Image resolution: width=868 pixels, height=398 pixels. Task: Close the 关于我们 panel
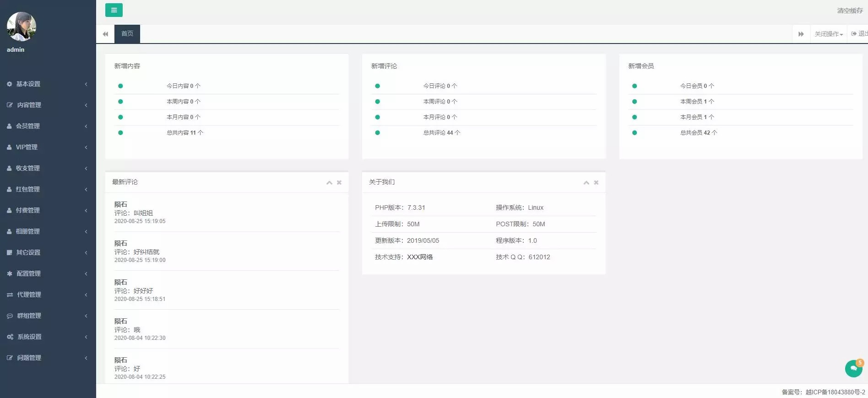pos(596,182)
